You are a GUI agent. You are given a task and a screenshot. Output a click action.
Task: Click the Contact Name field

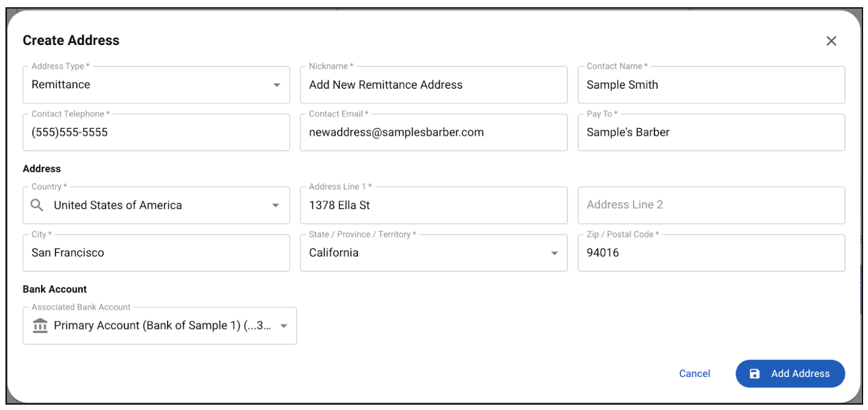click(x=711, y=85)
